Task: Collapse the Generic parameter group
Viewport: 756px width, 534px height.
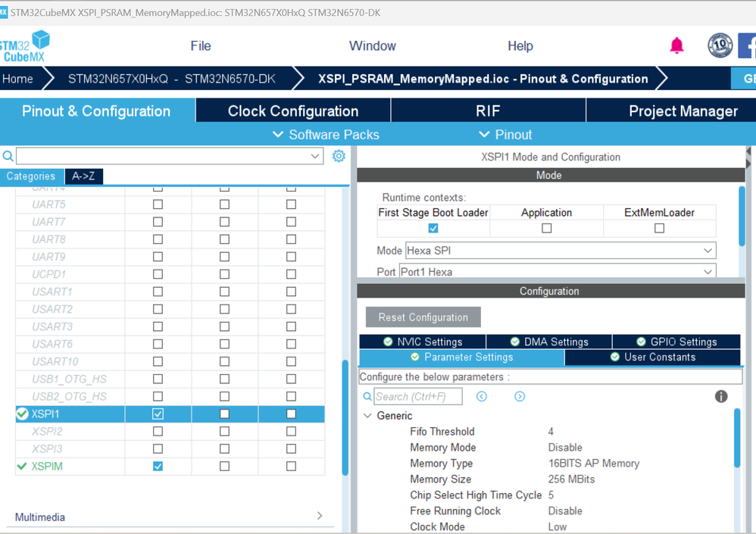Action: point(367,415)
